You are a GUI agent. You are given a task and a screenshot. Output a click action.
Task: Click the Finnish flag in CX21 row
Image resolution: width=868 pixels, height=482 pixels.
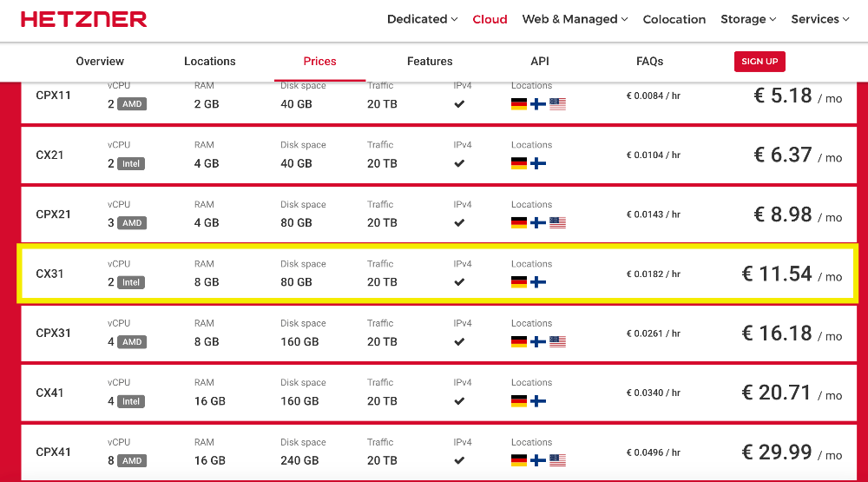[x=538, y=163]
